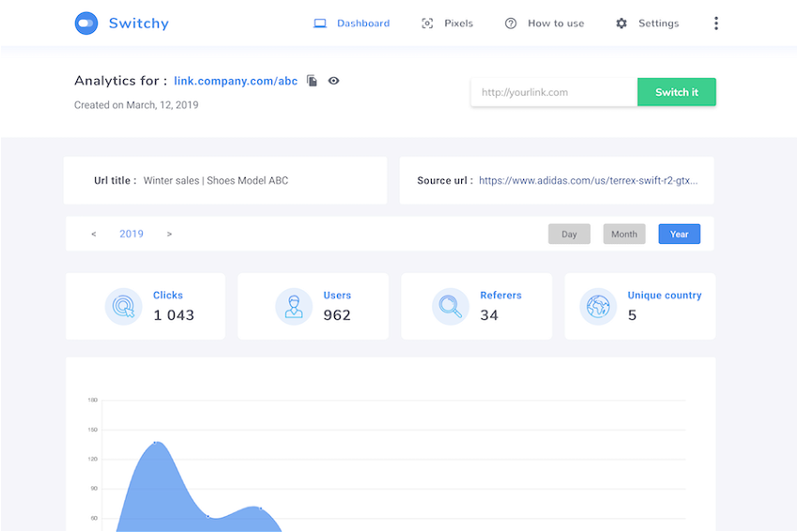This screenshot has height=532, width=798.
Task: Advance to next year with right arrow
Action: (169, 235)
